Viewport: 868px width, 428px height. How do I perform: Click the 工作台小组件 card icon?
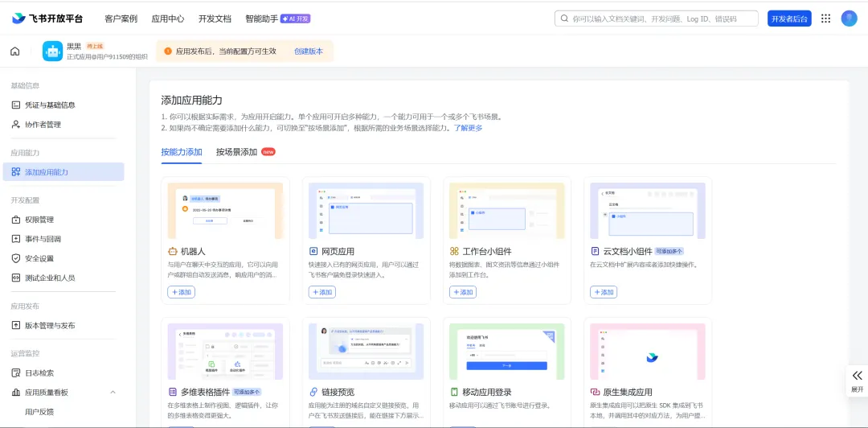(x=454, y=251)
